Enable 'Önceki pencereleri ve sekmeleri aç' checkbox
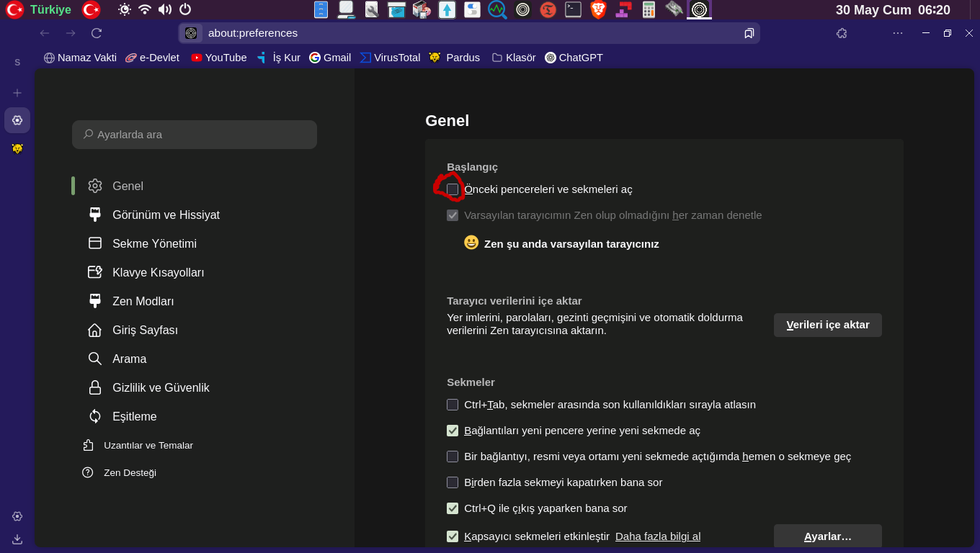Viewport: 980px width, 553px height. [x=453, y=189]
